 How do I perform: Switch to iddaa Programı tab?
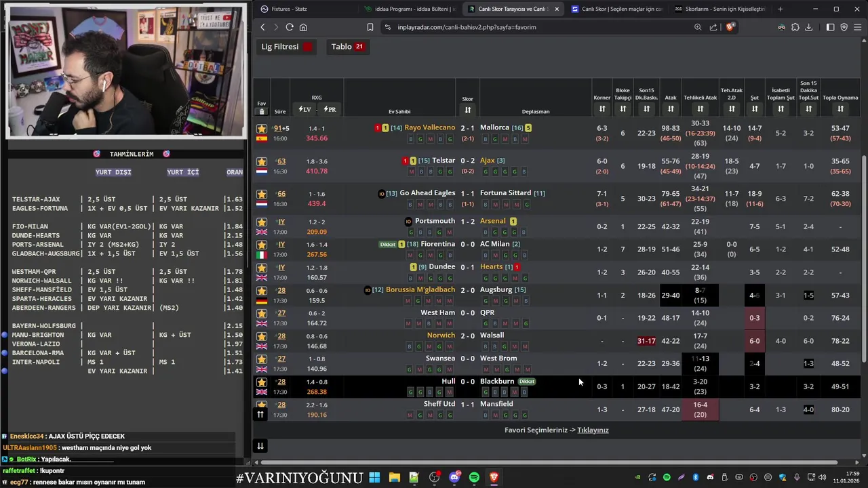coord(410,9)
